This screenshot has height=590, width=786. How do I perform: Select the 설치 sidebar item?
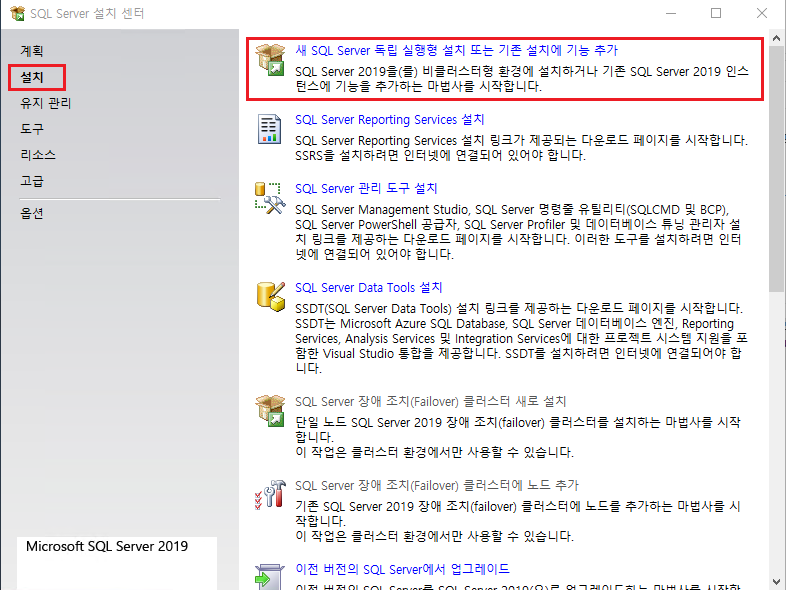(x=32, y=77)
